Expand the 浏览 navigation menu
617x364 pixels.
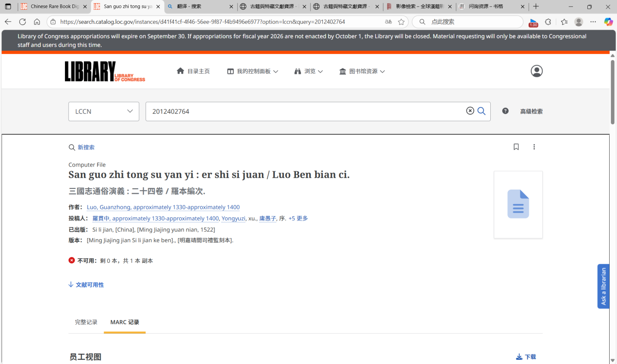click(x=308, y=72)
